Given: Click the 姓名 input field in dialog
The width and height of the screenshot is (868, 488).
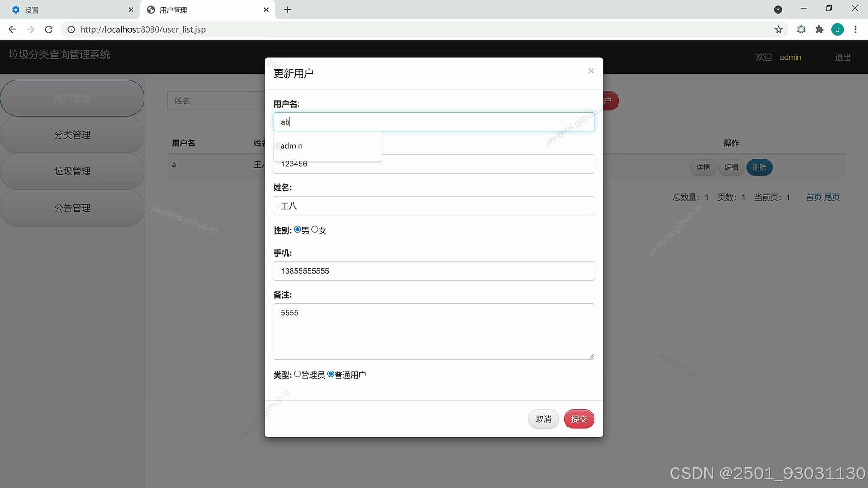Looking at the screenshot, I should click(434, 206).
